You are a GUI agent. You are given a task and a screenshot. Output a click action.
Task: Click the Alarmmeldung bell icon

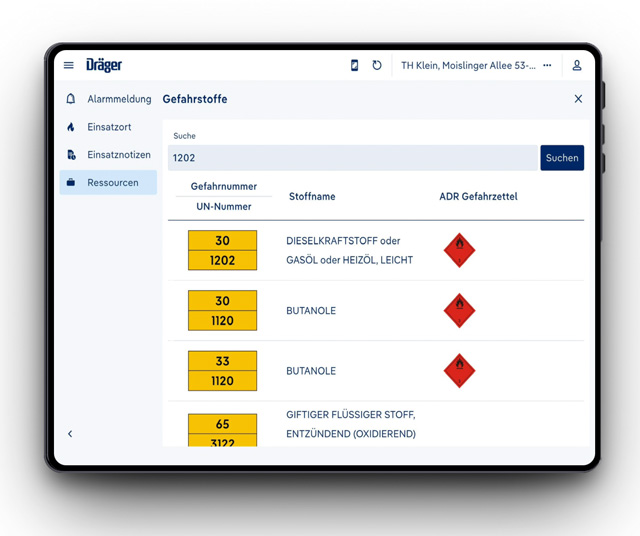click(71, 99)
